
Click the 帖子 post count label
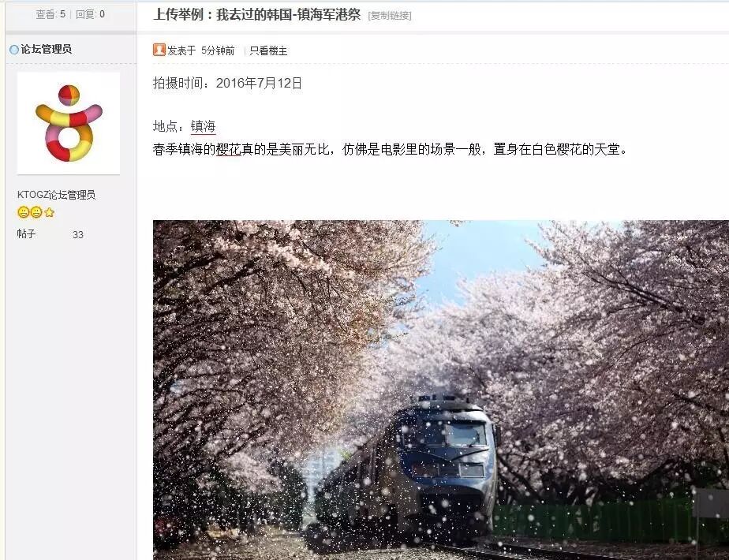(x=26, y=233)
